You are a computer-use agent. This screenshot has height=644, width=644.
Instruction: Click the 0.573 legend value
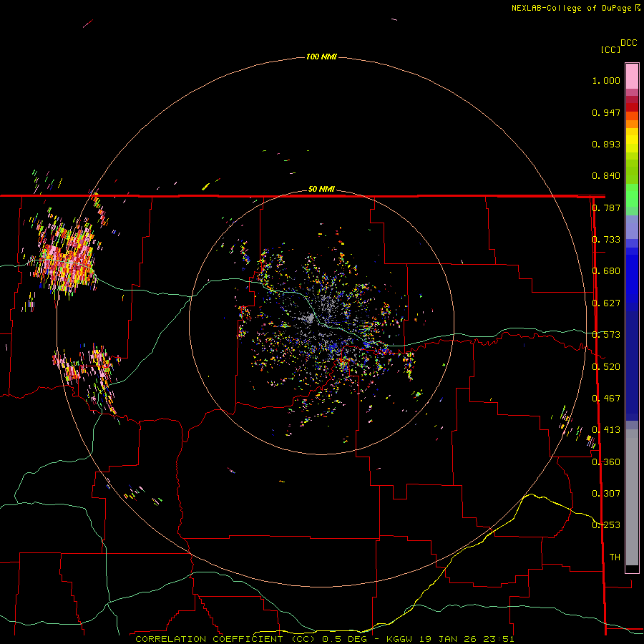(x=606, y=335)
